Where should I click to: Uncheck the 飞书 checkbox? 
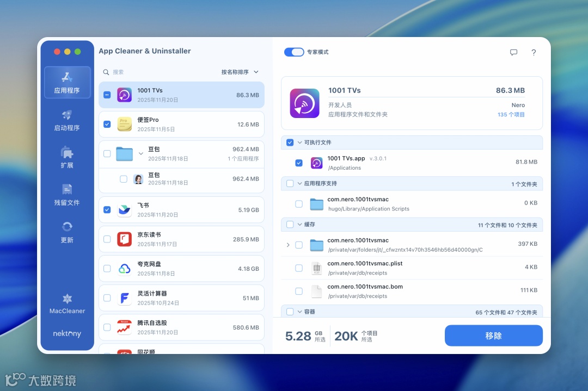point(107,210)
